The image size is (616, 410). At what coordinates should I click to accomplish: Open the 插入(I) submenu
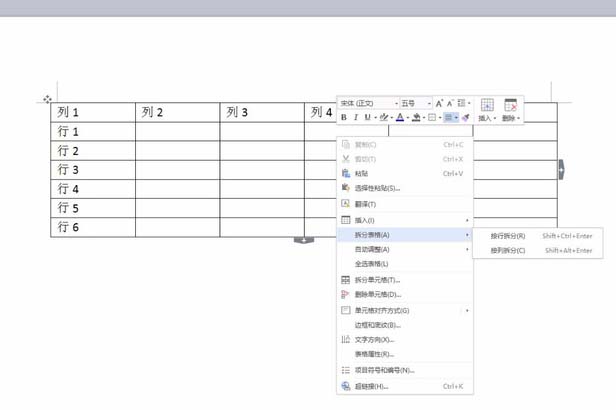point(405,220)
